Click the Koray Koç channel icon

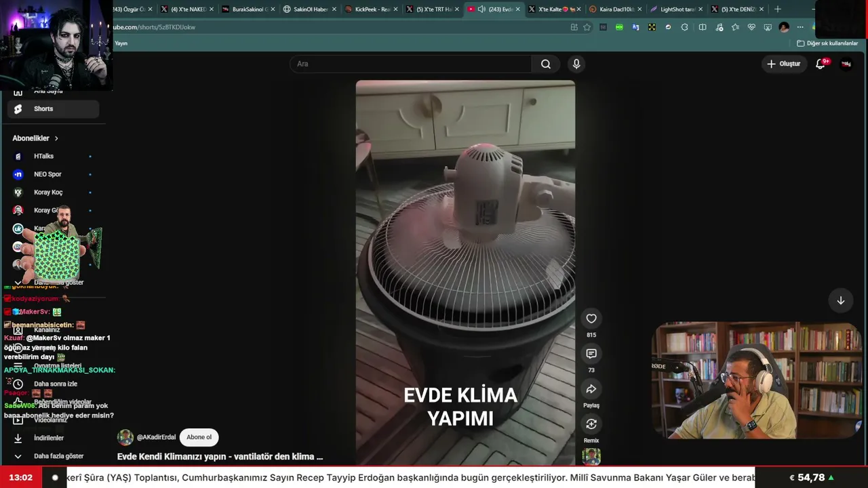pyautogui.click(x=18, y=192)
